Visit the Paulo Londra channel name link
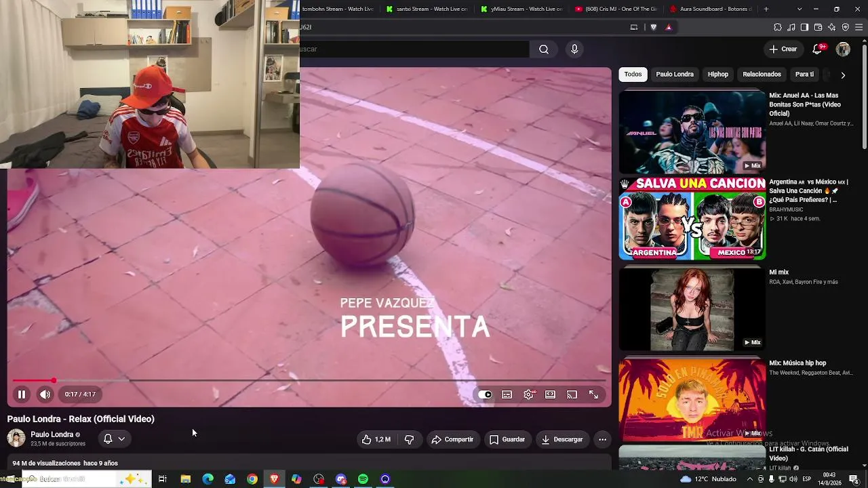Image resolution: width=868 pixels, height=488 pixels. [52, 434]
